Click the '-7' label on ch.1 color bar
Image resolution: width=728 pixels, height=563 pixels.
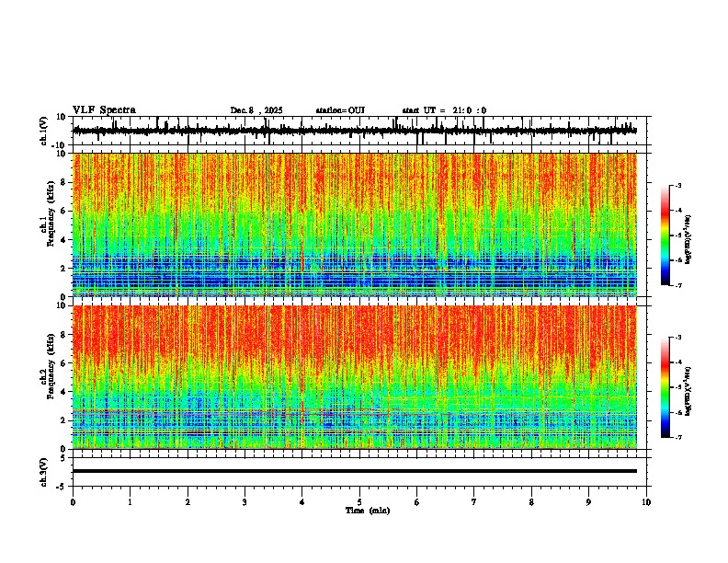pyautogui.click(x=678, y=285)
